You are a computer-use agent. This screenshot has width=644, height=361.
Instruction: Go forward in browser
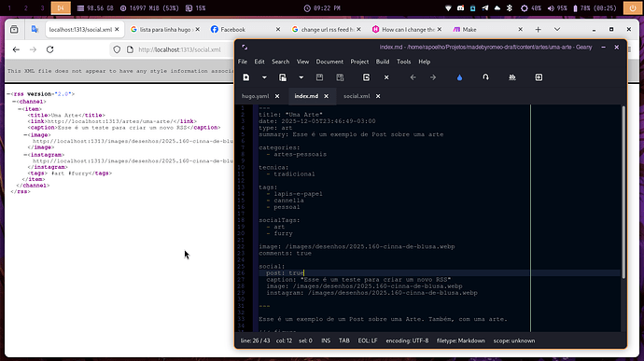[x=33, y=49]
